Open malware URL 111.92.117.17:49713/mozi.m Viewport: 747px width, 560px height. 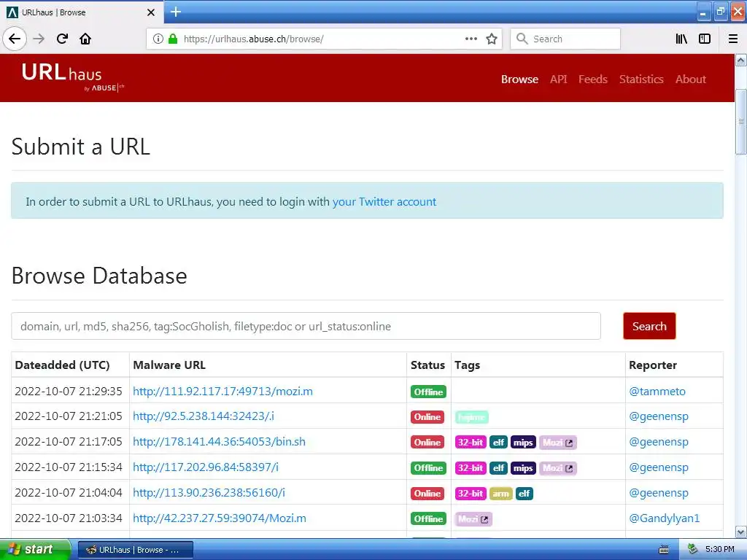(223, 392)
